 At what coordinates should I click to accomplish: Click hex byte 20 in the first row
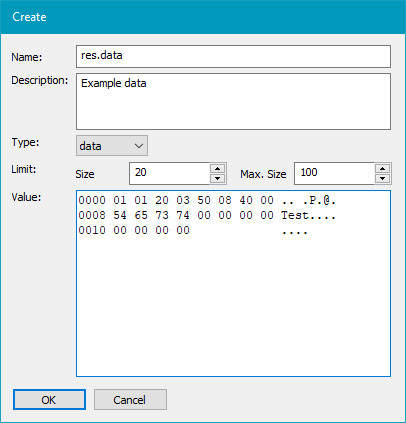[162, 200]
